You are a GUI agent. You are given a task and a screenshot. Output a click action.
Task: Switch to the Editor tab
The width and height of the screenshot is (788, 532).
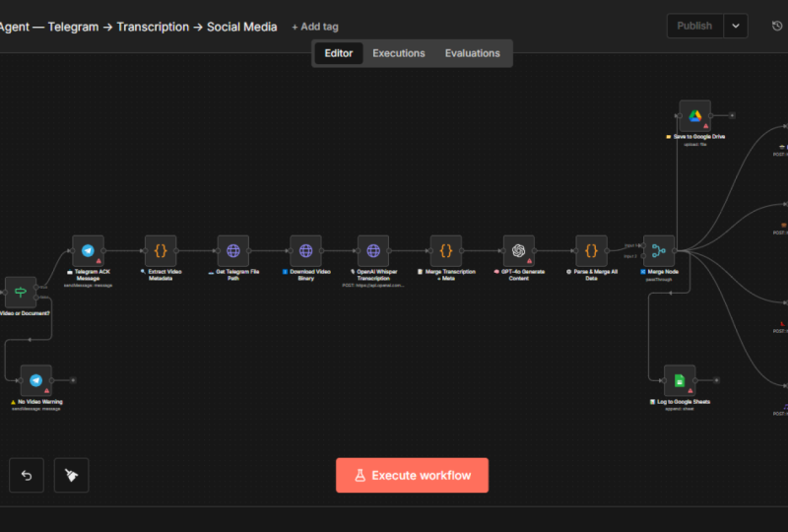[339, 53]
